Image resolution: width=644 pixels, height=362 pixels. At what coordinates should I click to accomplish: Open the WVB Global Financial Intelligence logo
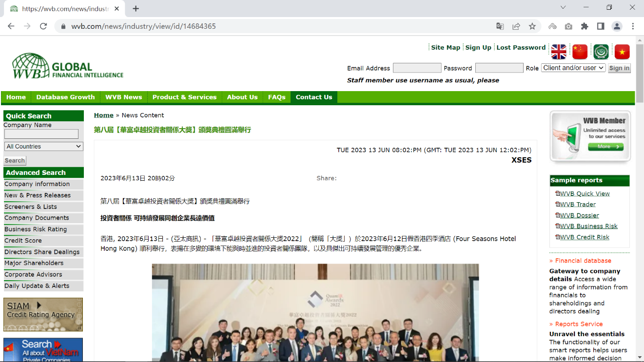[x=68, y=67]
